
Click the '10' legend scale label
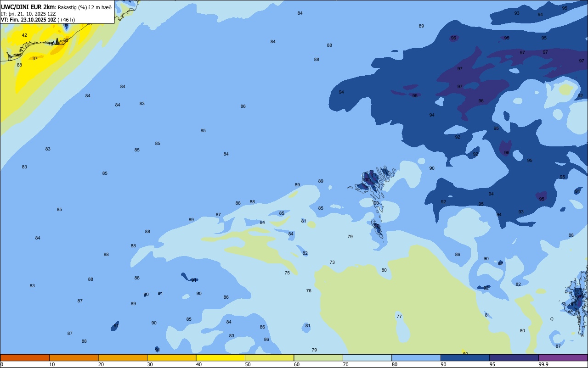click(x=52, y=364)
